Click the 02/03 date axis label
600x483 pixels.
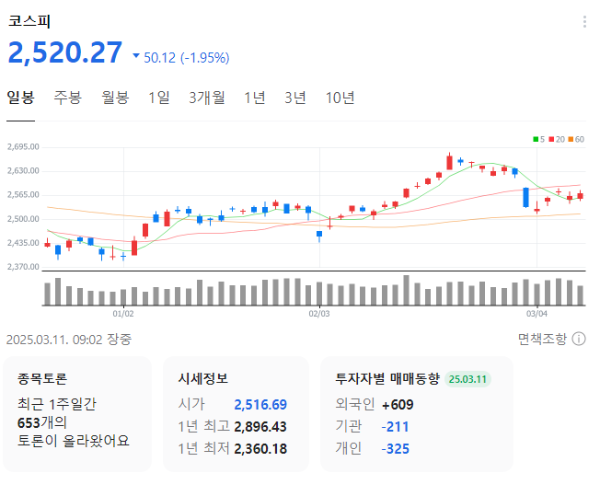pos(319,314)
